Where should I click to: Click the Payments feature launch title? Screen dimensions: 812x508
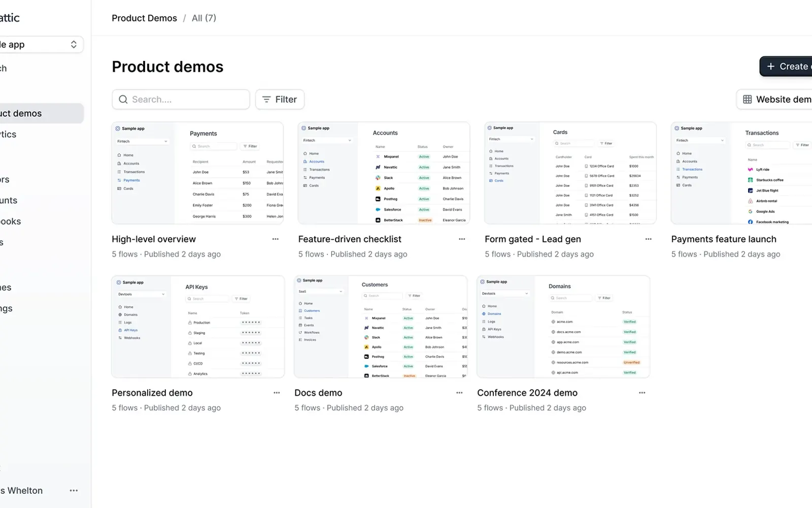[x=724, y=239]
